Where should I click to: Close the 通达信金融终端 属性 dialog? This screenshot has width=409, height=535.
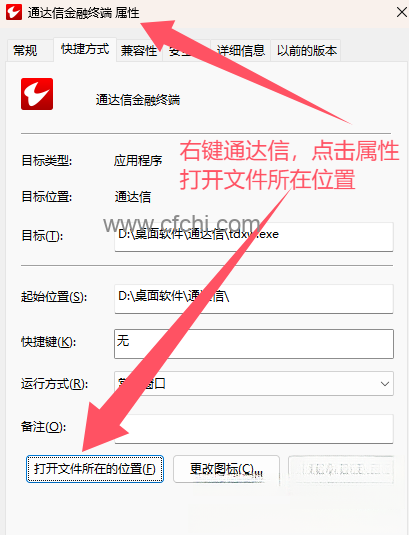click(402, 13)
